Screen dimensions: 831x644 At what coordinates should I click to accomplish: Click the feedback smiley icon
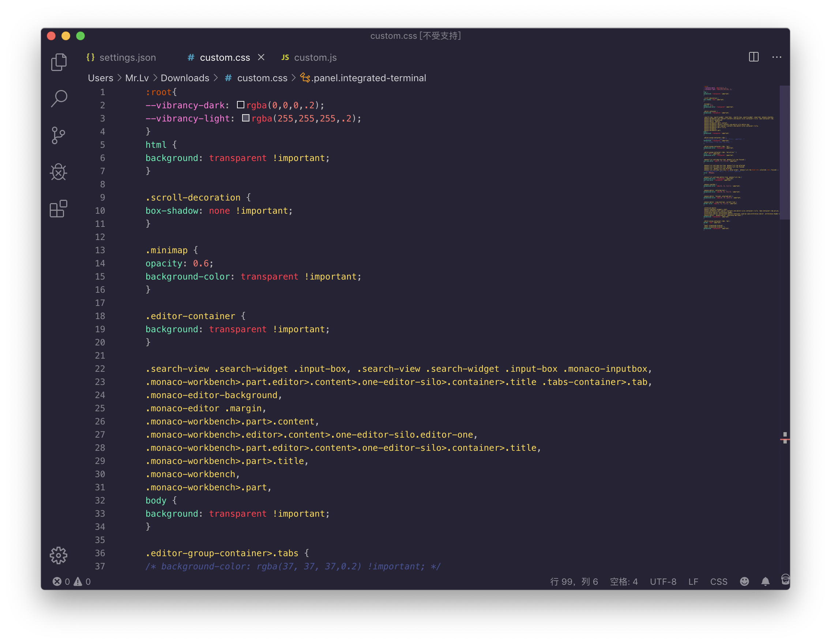744,581
